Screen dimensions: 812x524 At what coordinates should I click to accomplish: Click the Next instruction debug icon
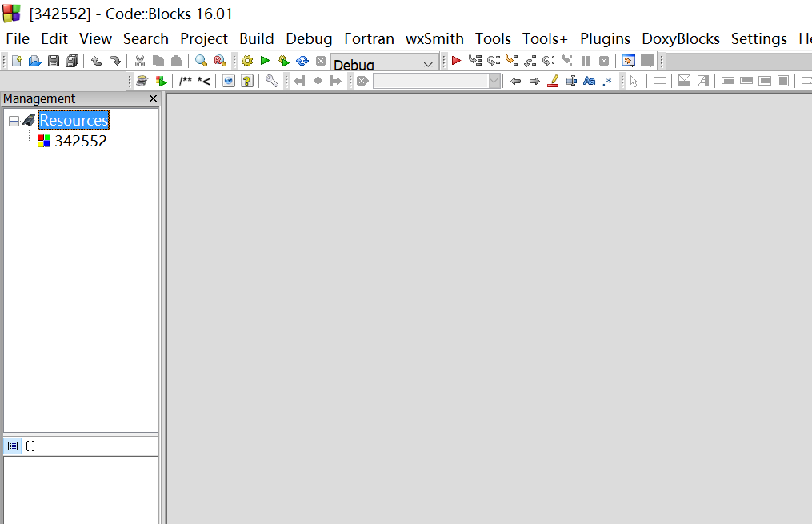(x=549, y=61)
